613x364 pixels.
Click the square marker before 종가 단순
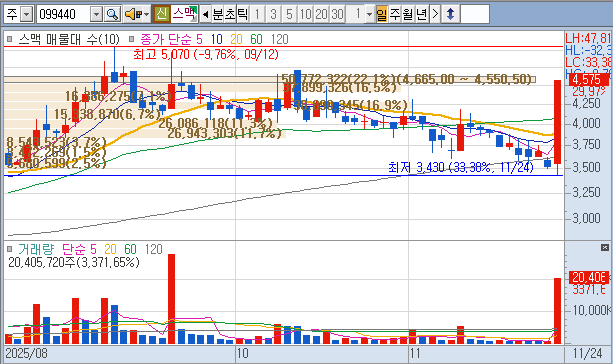click(x=132, y=39)
